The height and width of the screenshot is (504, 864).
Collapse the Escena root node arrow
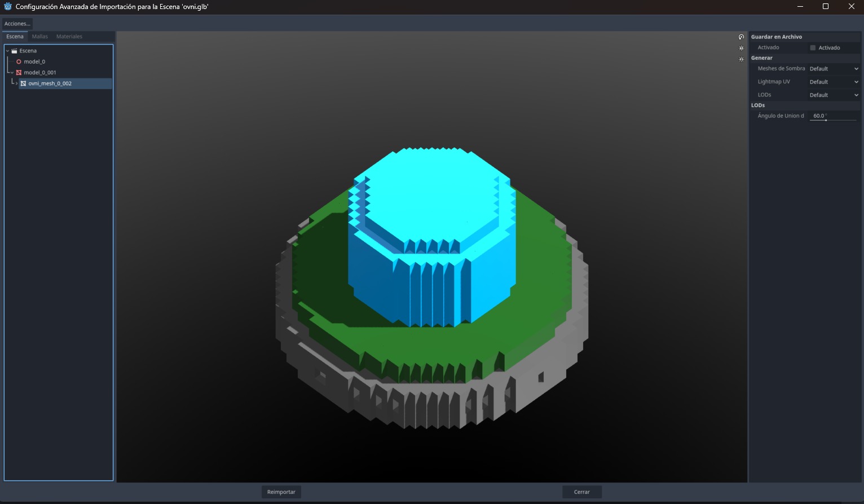[8, 51]
